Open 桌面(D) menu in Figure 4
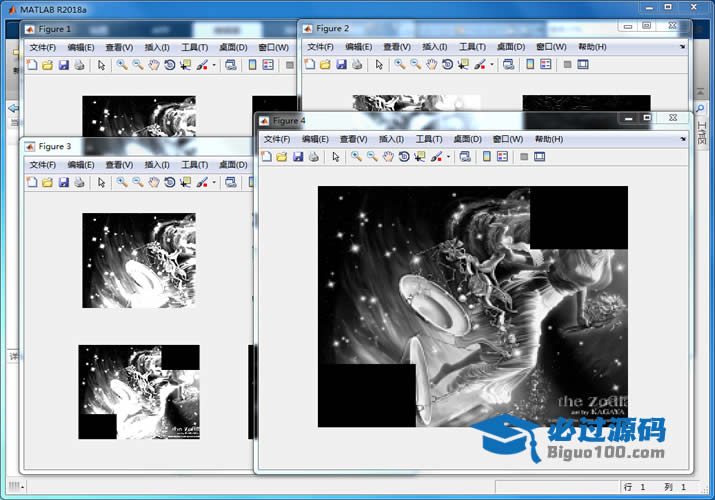The image size is (715, 500). click(467, 139)
